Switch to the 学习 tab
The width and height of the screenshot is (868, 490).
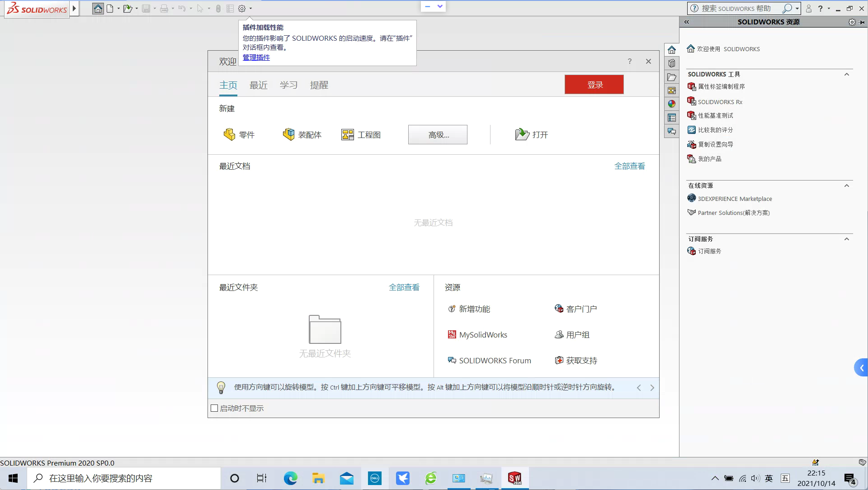[x=289, y=85]
